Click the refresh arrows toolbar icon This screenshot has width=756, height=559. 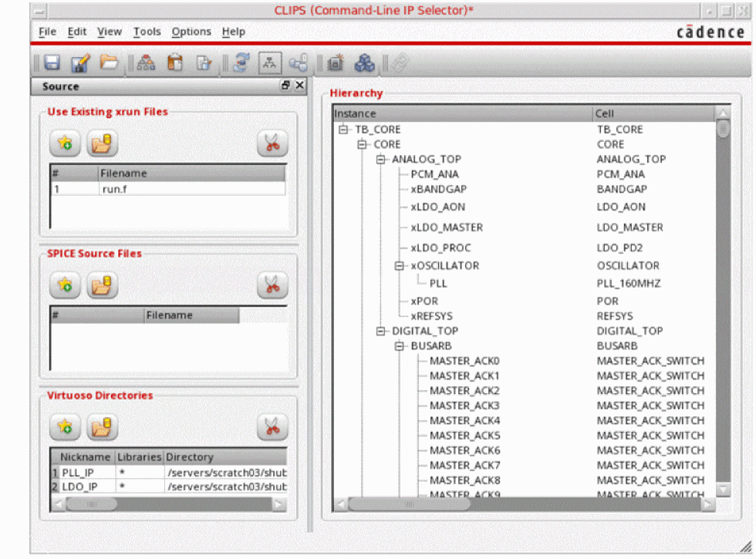pyautogui.click(x=242, y=63)
